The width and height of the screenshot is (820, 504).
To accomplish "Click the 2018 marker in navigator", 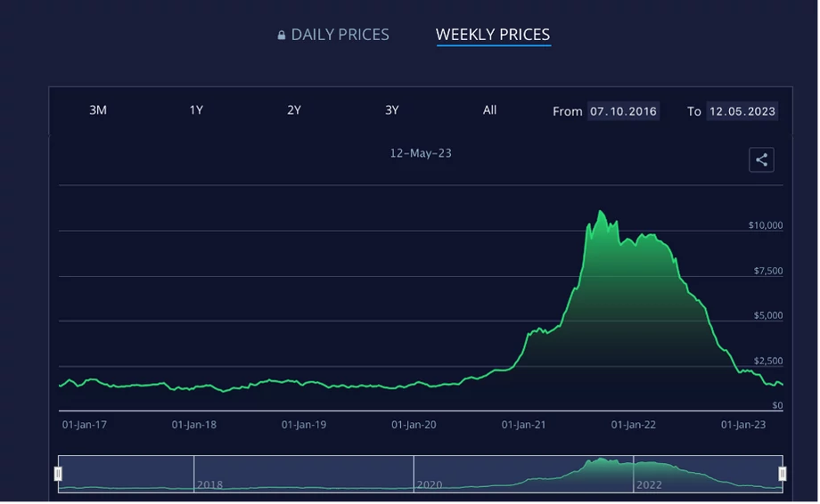I will click(x=210, y=485).
